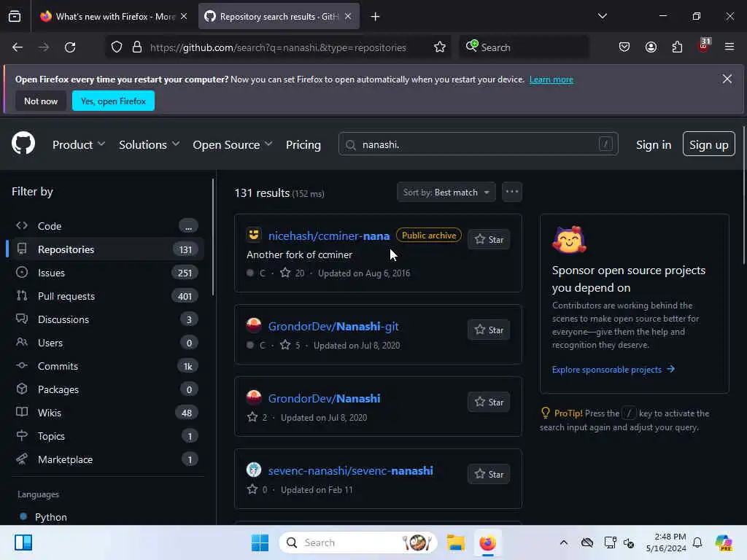Click nicehash user avatar icon
This screenshot has height=560, width=747.
pyautogui.click(x=254, y=235)
